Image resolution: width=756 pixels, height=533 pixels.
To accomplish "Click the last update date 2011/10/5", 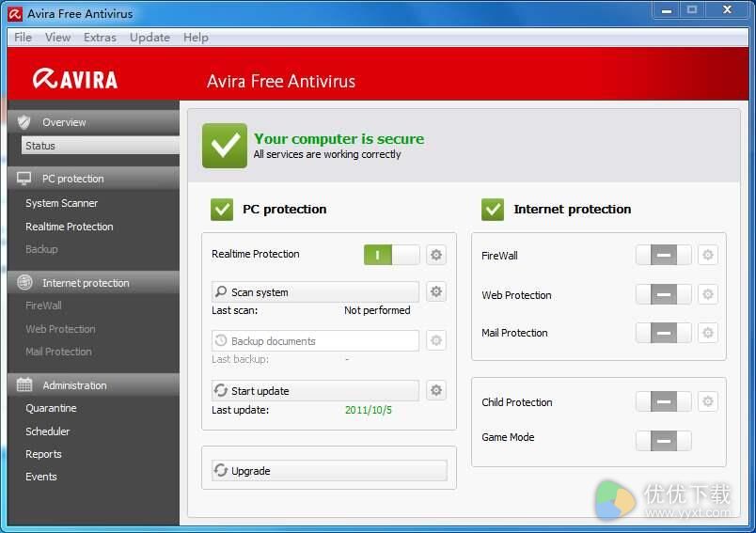I will coord(369,410).
